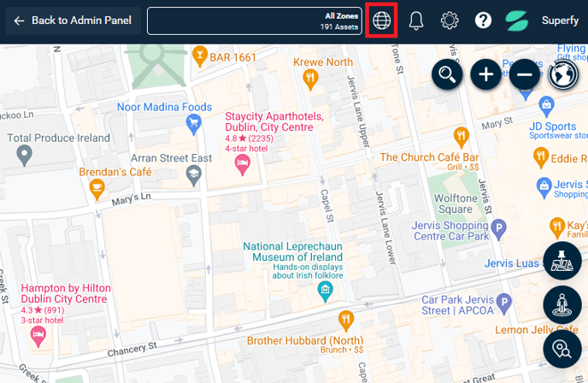The image size is (588, 383).
Task: Select Staycity Aparthotels hotel marker
Action: pos(242,165)
